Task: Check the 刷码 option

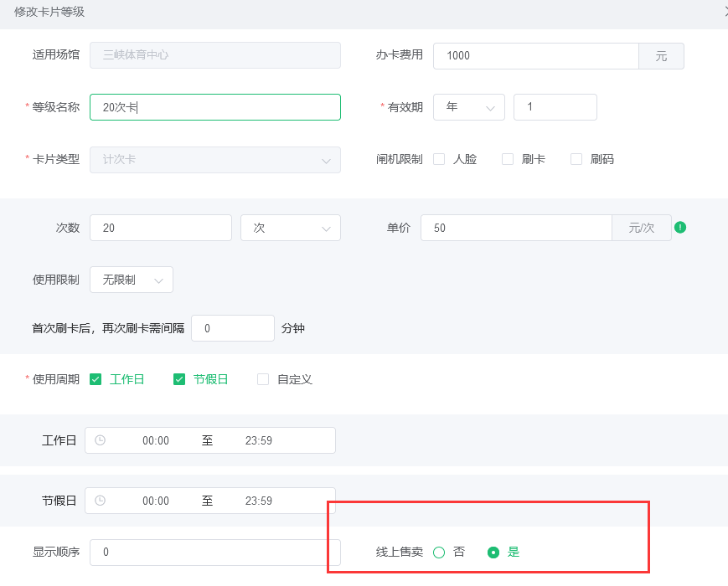Action: [x=576, y=159]
